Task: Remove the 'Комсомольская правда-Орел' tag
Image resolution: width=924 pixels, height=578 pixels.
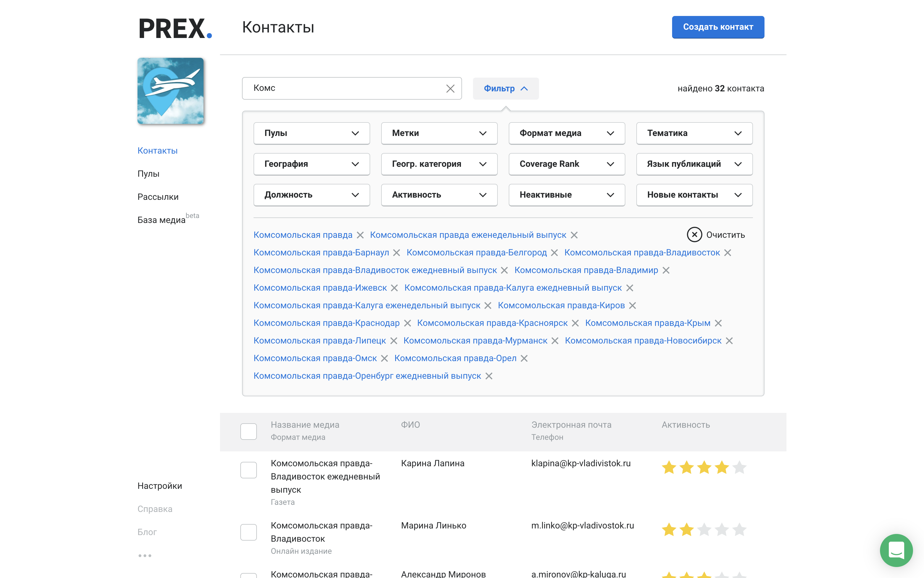Action: coord(524,358)
